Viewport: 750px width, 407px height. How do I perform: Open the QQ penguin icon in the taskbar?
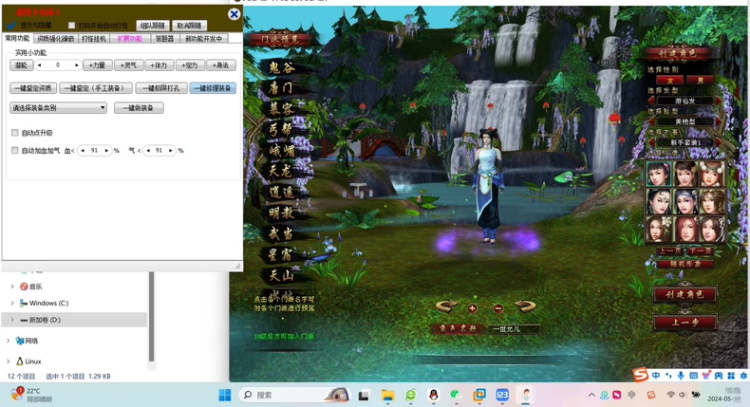tap(435, 395)
